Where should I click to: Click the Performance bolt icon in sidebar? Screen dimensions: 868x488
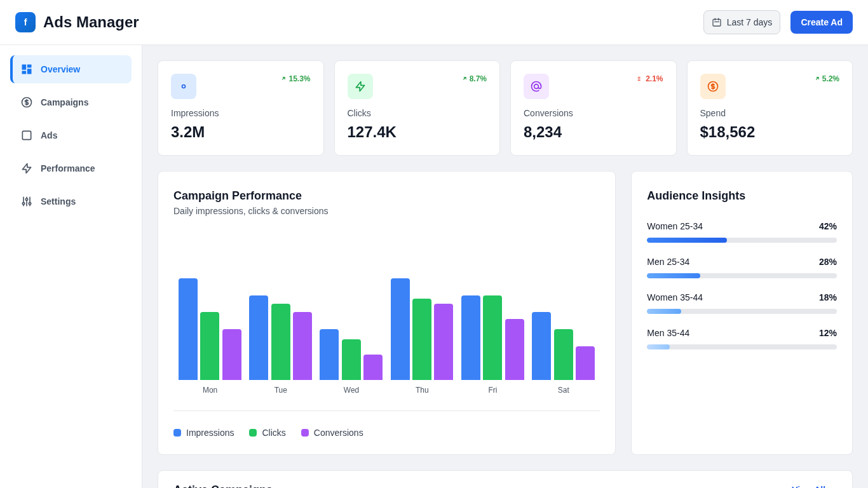27,168
